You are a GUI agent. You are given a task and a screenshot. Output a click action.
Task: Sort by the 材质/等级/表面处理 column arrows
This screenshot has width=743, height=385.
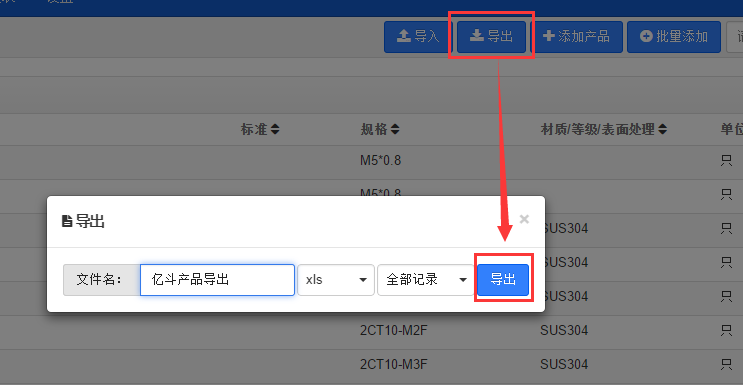click(x=663, y=129)
